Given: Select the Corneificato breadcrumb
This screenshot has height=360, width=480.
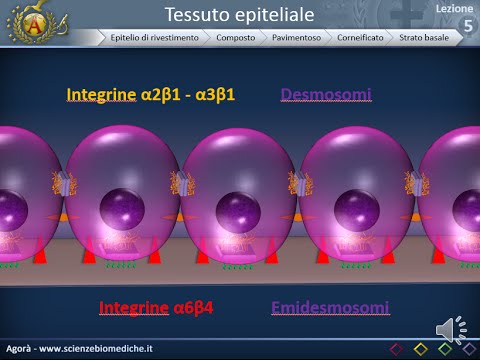Looking at the screenshot, I should click(x=360, y=38).
